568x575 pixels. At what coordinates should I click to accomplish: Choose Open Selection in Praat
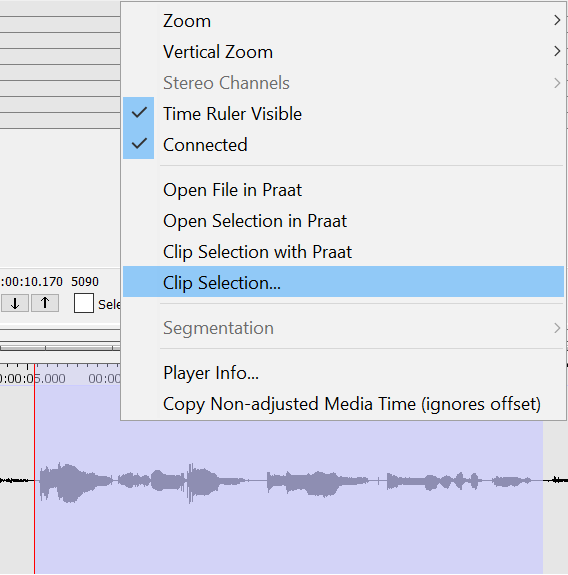coord(255,221)
